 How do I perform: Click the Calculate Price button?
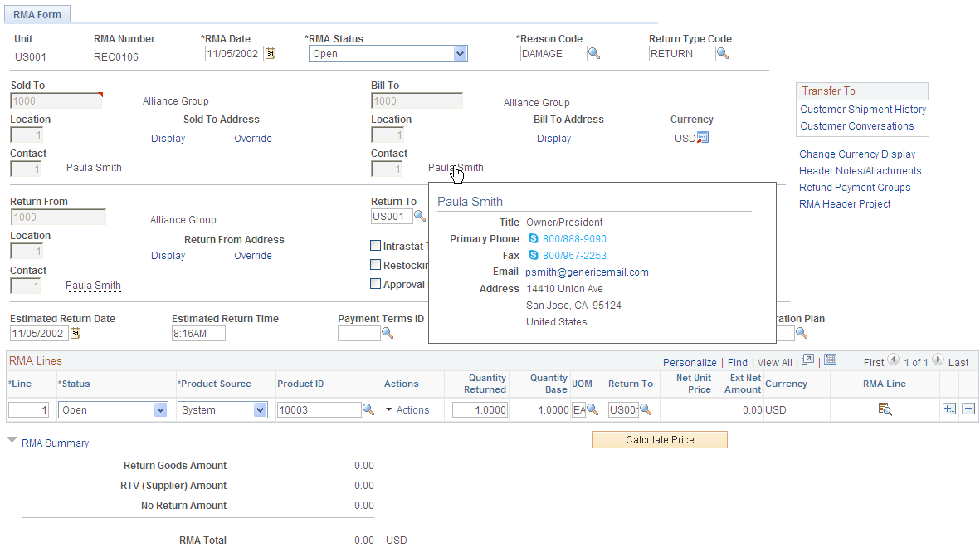(x=659, y=439)
